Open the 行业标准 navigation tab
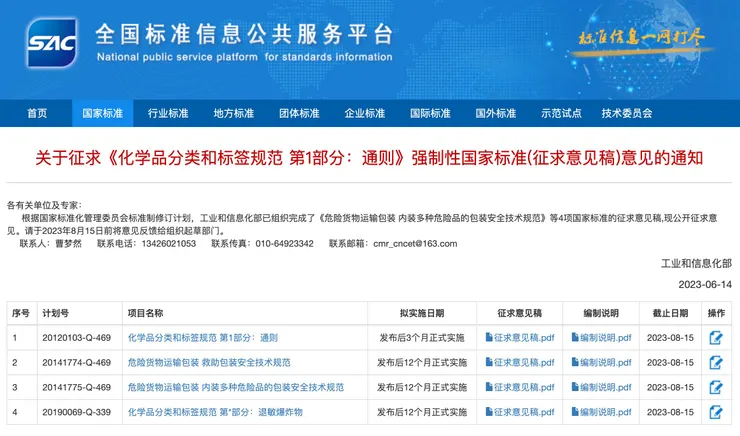This screenshot has width=740, height=436. pyautogui.click(x=168, y=113)
